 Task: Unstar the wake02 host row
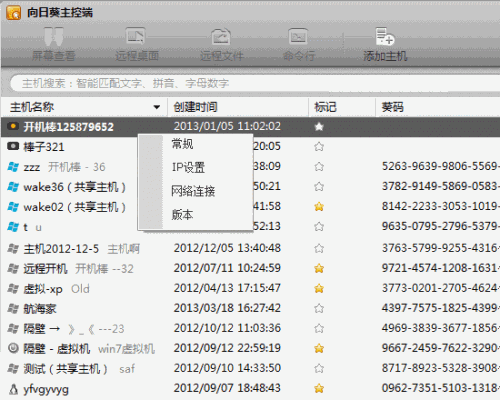[x=319, y=207]
